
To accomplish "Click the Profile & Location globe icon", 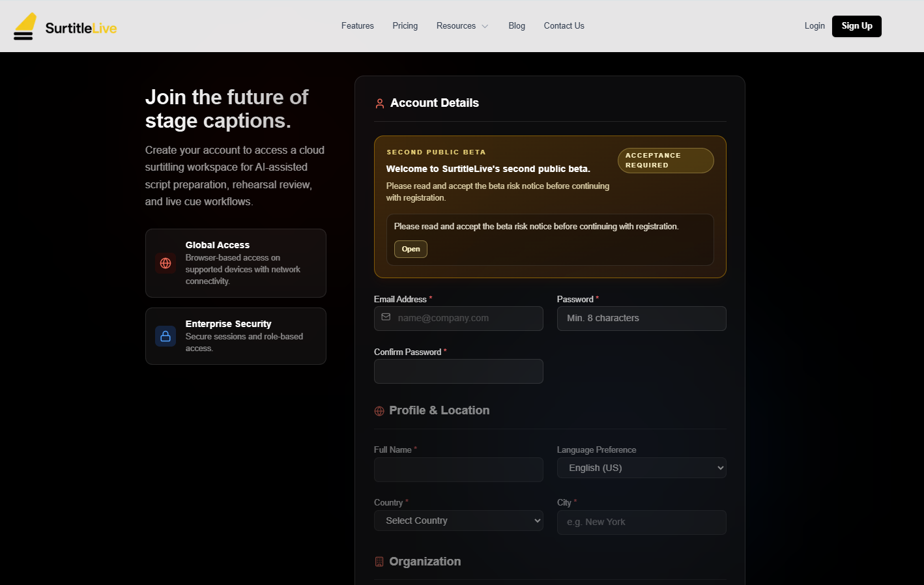I will coord(379,411).
